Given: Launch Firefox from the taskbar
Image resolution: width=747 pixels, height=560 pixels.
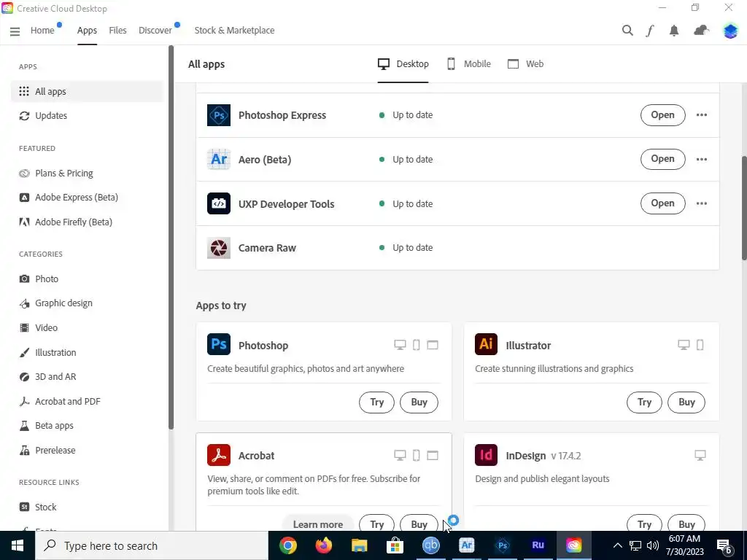Looking at the screenshot, I should [x=323, y=545].
